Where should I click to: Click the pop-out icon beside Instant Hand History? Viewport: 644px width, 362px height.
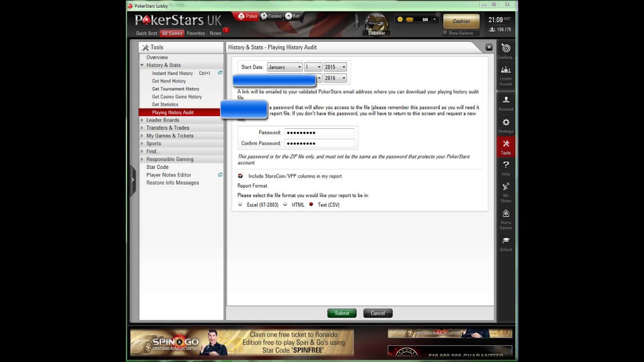220,73
